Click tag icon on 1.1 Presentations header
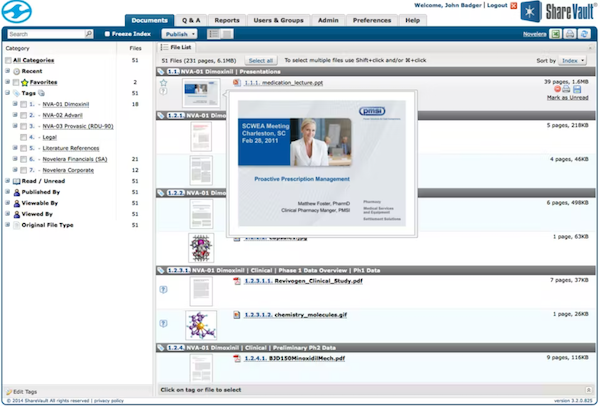The image size is (600, 406). [161, 72]
